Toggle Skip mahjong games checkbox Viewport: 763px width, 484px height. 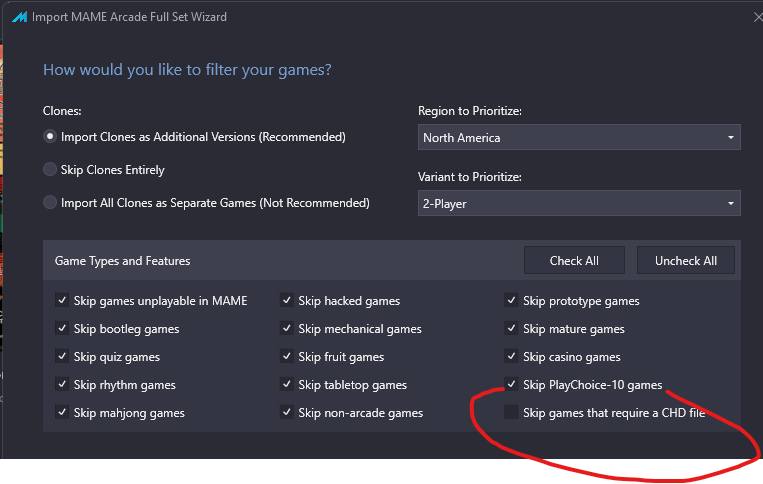point(62,412)
